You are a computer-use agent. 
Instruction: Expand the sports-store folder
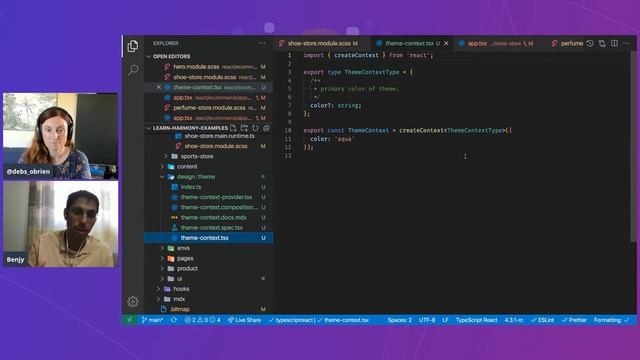point(166,156)
